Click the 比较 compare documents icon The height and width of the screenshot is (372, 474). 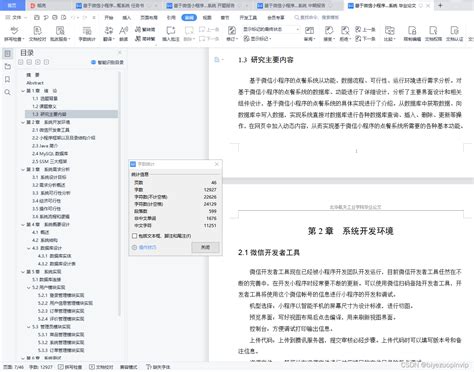(x=389, y=34)
